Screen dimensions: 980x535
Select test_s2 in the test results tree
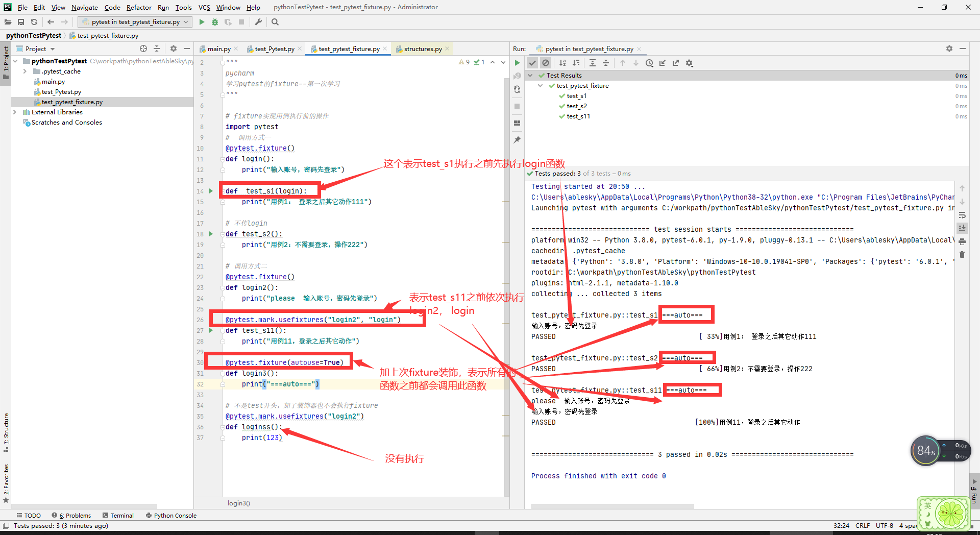point(577,106)
